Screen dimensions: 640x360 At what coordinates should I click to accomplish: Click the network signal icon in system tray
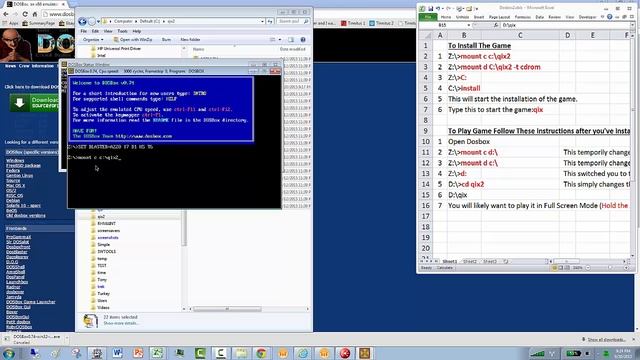click(538, 353)
